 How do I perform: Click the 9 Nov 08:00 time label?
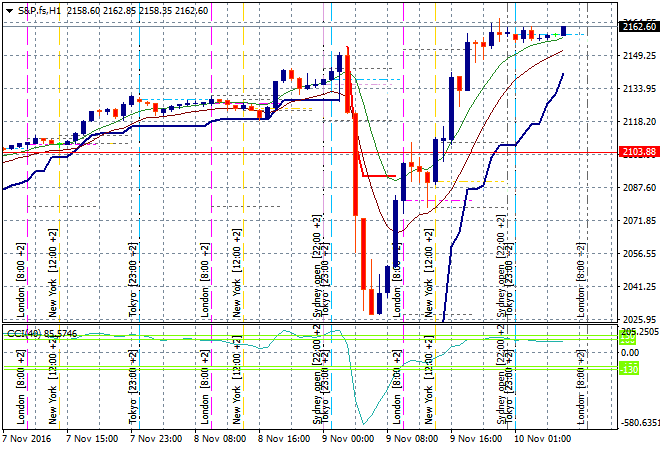412,439
